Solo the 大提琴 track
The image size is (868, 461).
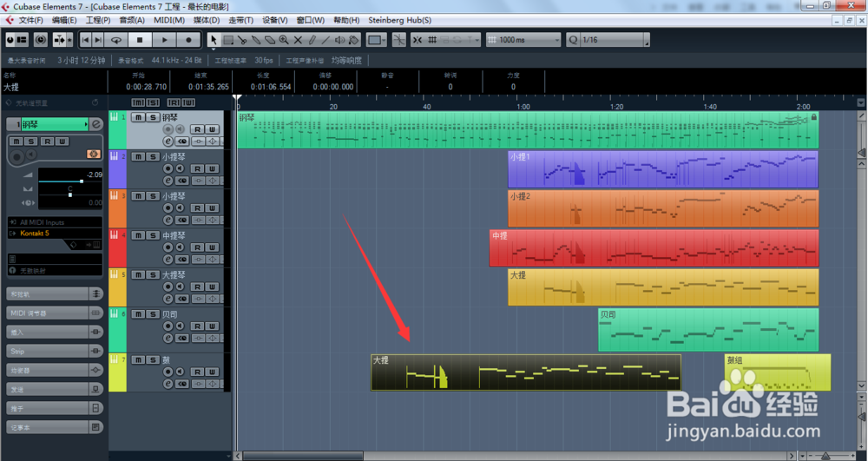[x=152, y=274]
